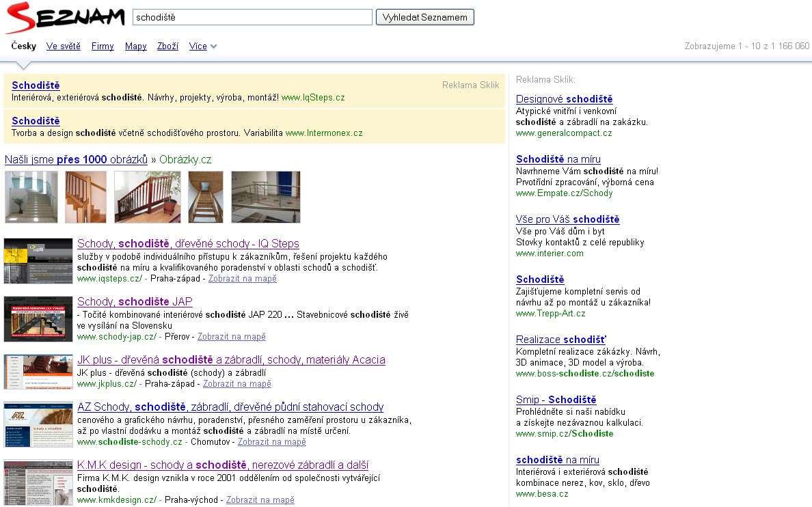Click the IQ Steps website preview thumbnail
The image size is (812, 507).
coord(38,261)
